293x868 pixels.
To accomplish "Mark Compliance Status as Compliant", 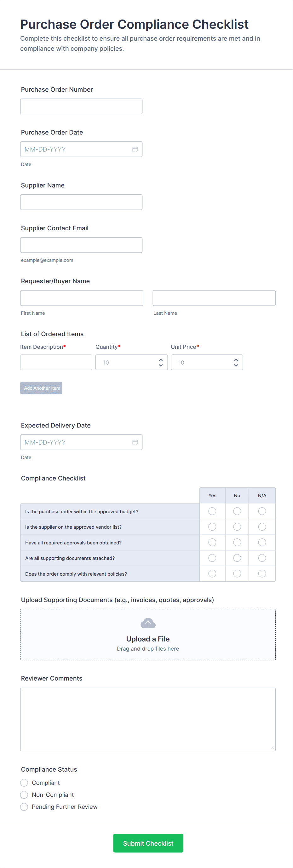I will click(24, 782).
